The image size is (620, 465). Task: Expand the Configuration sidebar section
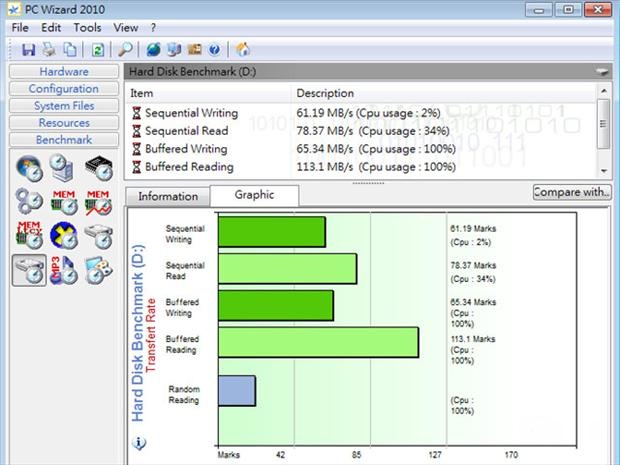tap(64, 89)
